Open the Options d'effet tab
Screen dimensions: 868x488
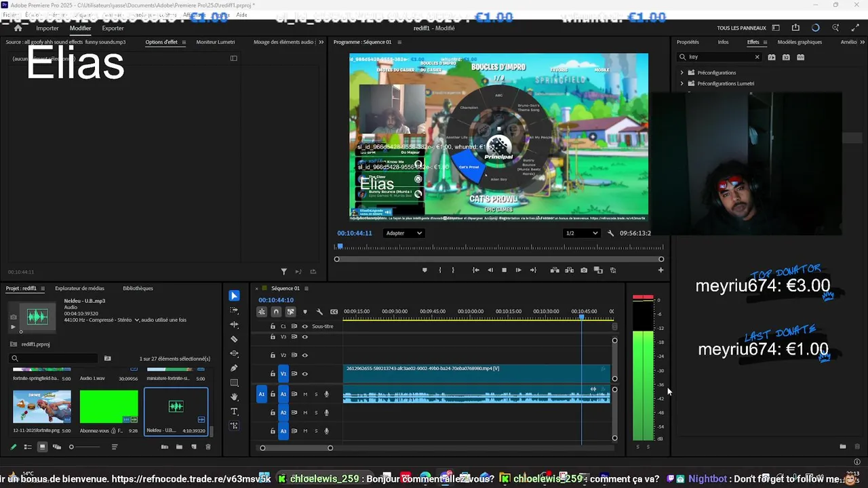(x=161, y=42)
